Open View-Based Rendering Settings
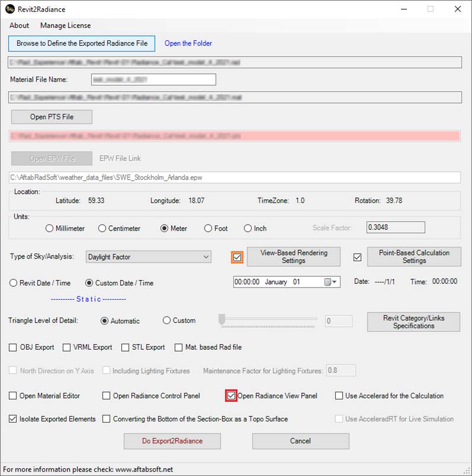Screen dimensions: 472x476 (294, 257)
